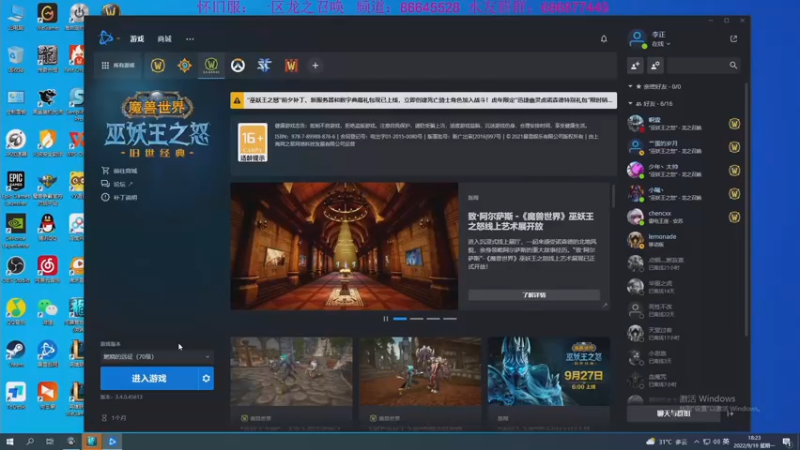The image size is (800, 450).
Task: Jump to first carousel slide
Action: point(400,319)
